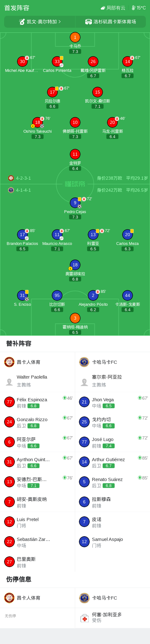Screen dimensions: 150x644
Task: Click the injury medical kit icon
Action: click(x=84, y=618)
